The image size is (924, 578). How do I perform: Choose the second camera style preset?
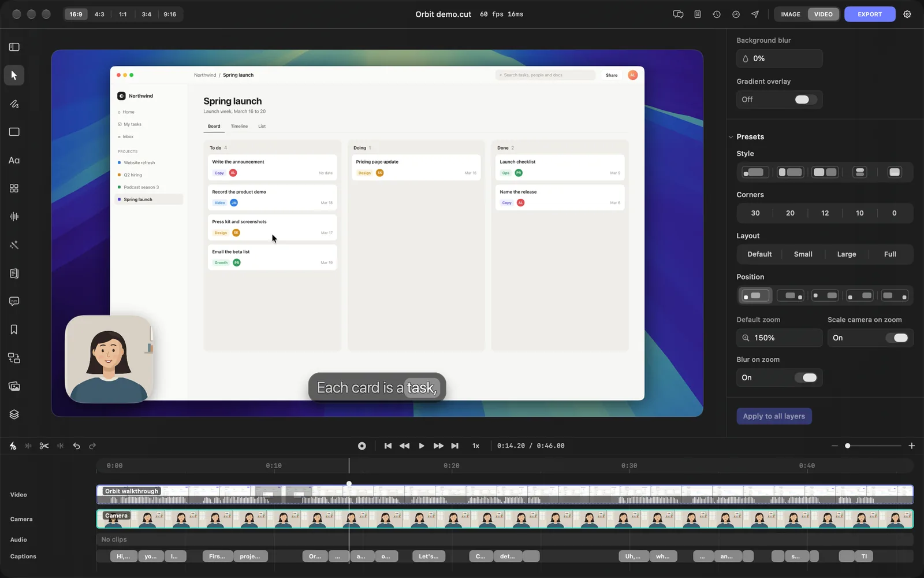point(790,172)
